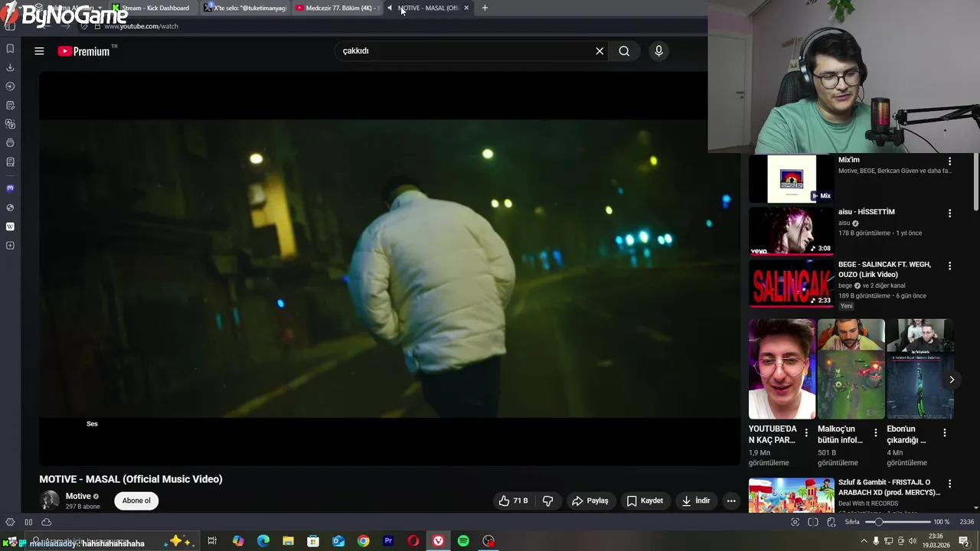Show next Shorts with right arrow
Screen dimensions: 980x551
click(x=952, y=380)
